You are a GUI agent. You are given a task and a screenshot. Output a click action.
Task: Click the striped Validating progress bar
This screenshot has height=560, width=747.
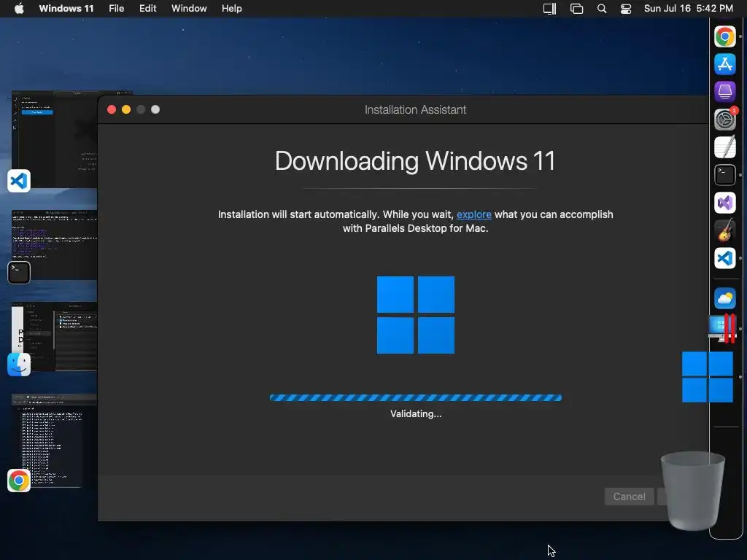[415, 397]
